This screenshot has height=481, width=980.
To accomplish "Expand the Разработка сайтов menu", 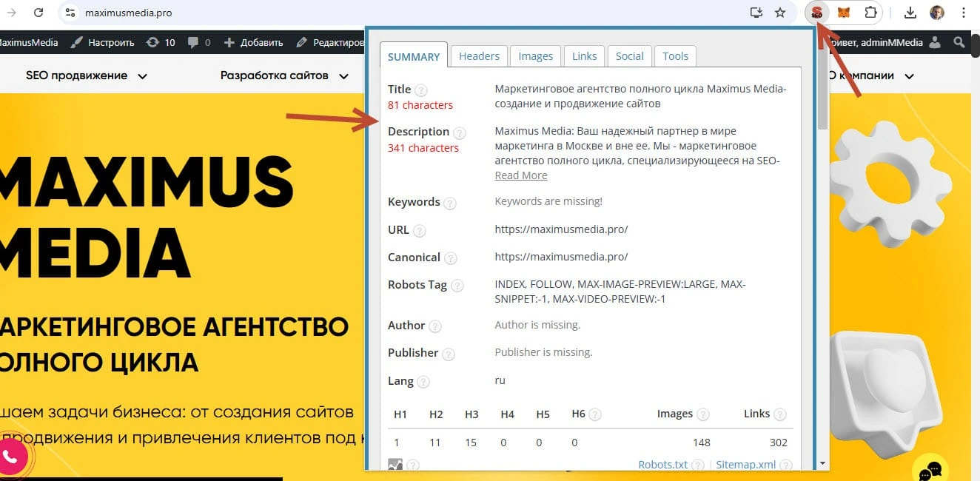I will (x=285, y=75).
